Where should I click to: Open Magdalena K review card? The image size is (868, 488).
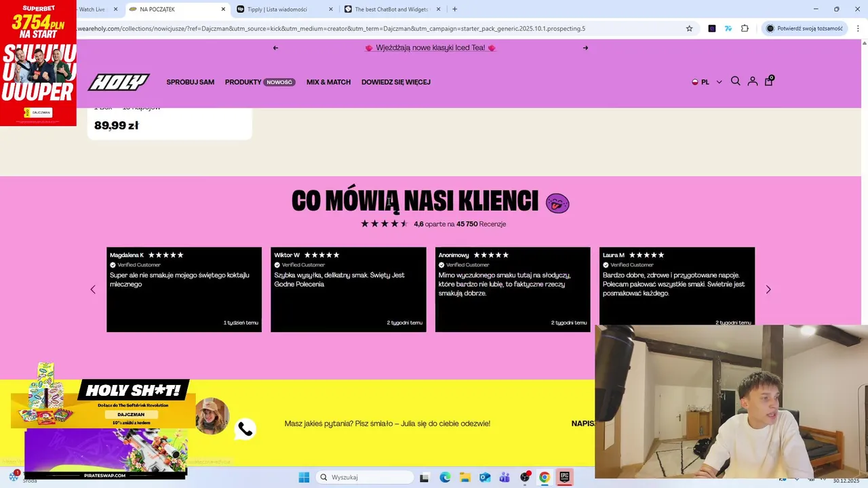184,289
